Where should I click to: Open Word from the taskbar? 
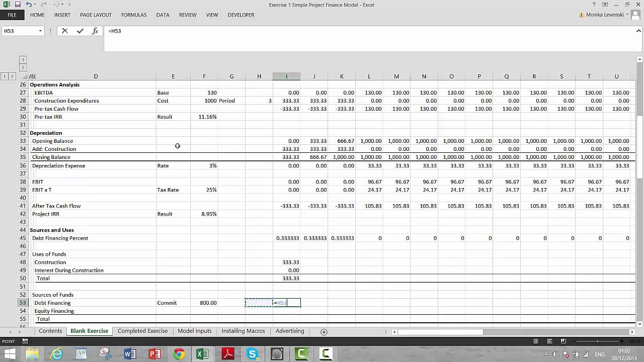(x=130, y=354)
